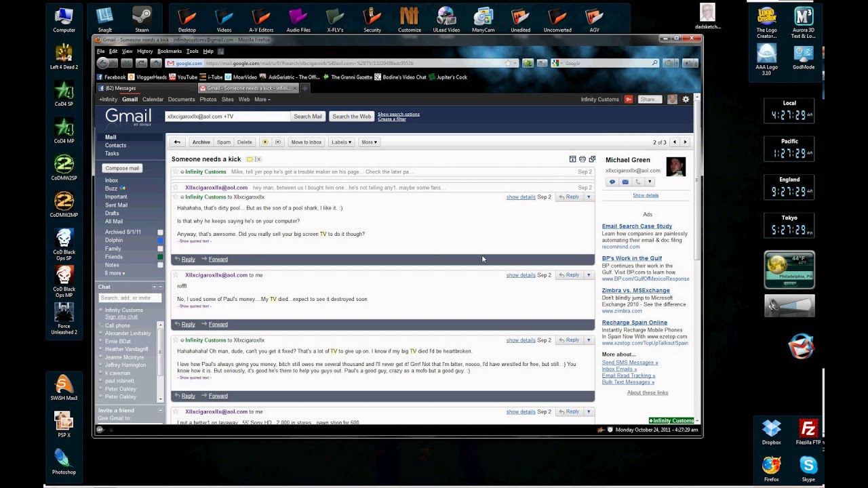Star the collapsed Xllxcigaroxllx@aol.com message
Image resolution: width=868 pixels, height=488 pixels.
click(176, 188)
